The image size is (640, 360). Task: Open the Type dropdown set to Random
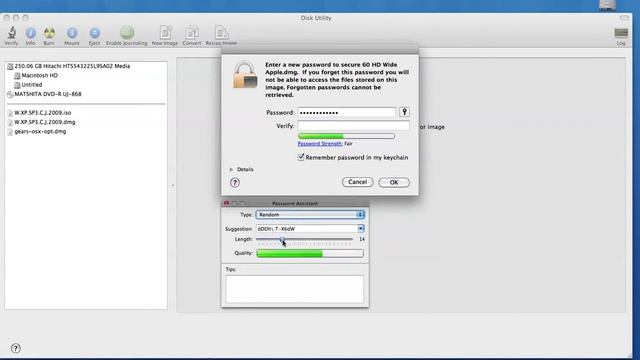(310, 215)
